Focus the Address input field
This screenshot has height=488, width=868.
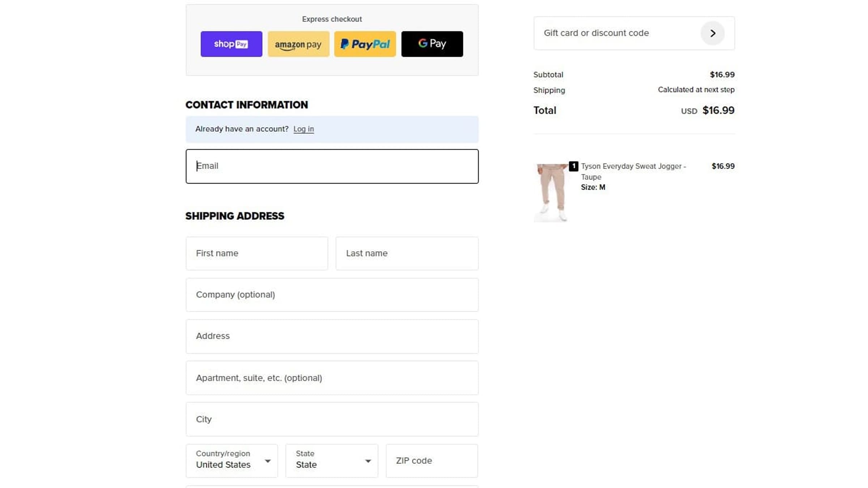332,336
